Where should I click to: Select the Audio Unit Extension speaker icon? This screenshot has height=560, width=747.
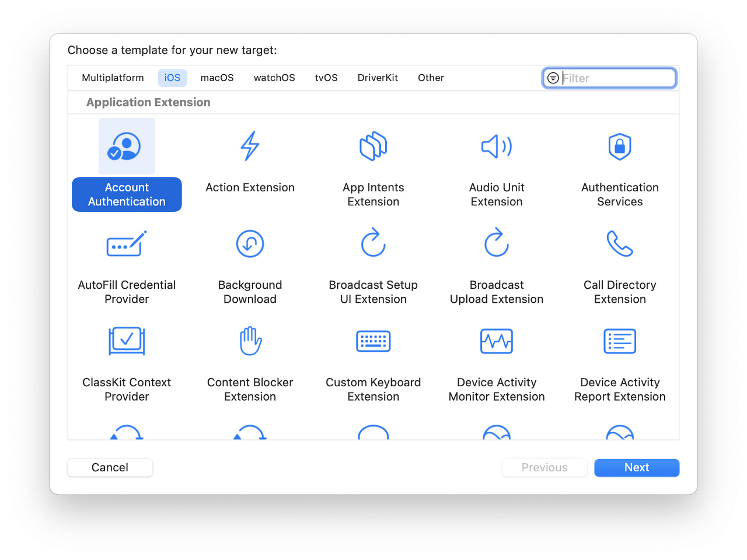(497, 146)
